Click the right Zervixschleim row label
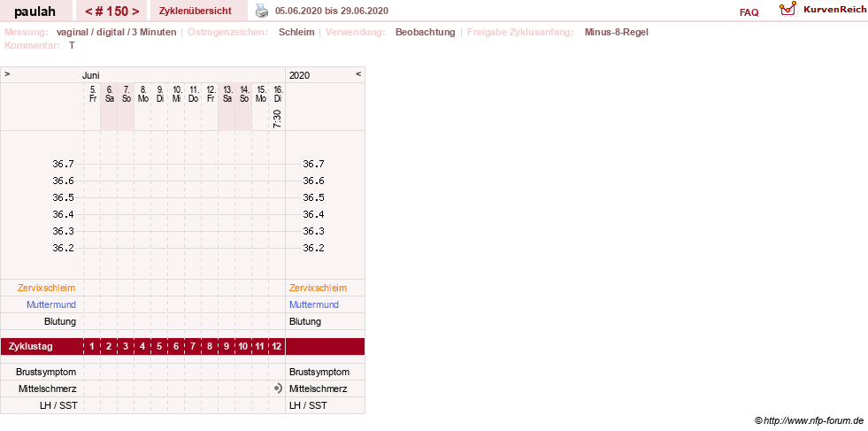 coord(318,289)
